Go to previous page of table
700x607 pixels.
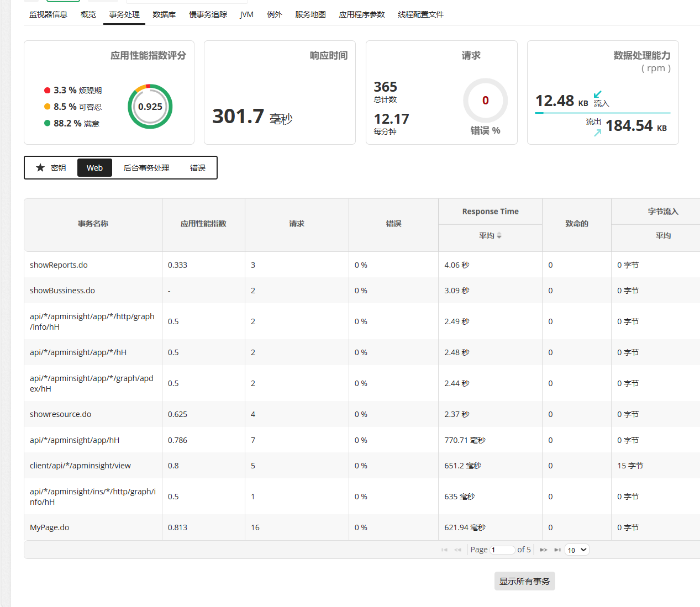[x=457, y=550]
